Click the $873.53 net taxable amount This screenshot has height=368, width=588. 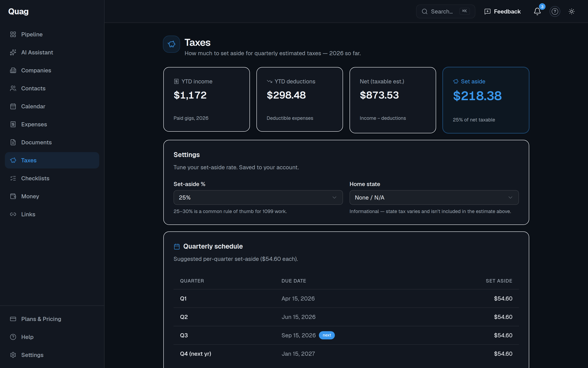(379, 95)
